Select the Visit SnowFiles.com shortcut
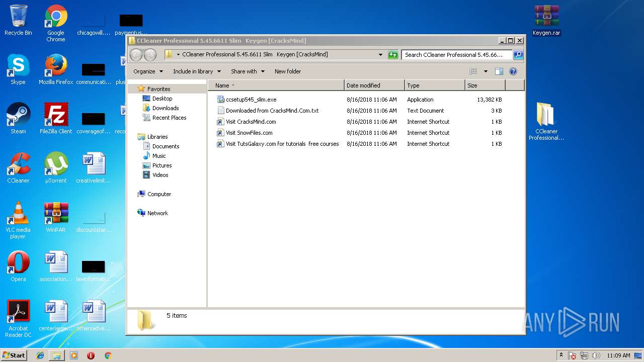 (249, 133)
